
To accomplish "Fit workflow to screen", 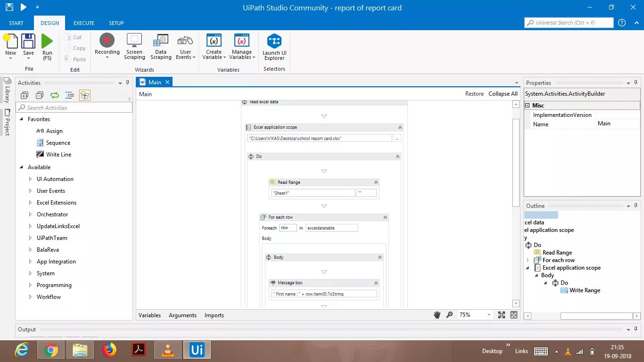I will click(502, 315).
